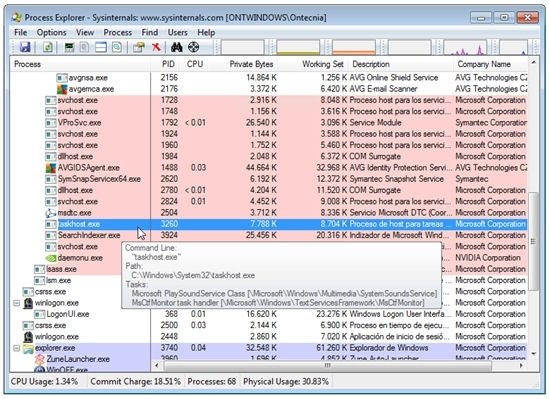This screenshot has height=399, width=549.
Task: Collapse the explorer.exe tree node
Action: click(16, 348)
